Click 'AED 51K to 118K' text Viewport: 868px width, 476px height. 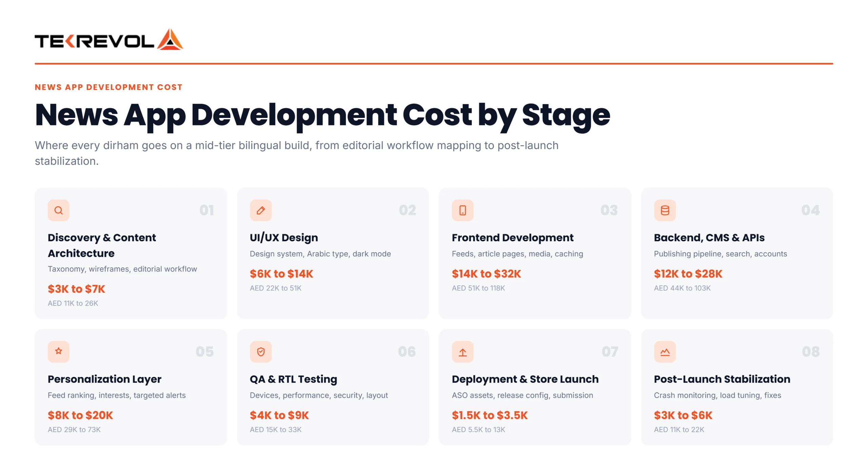[x=478, y=288]
